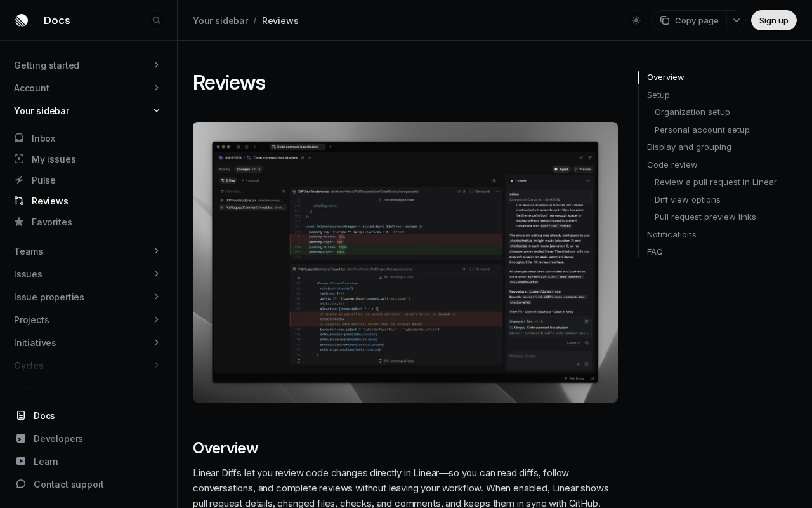Expand the Cycles section

pyautogui.click(x=88, y=366)
